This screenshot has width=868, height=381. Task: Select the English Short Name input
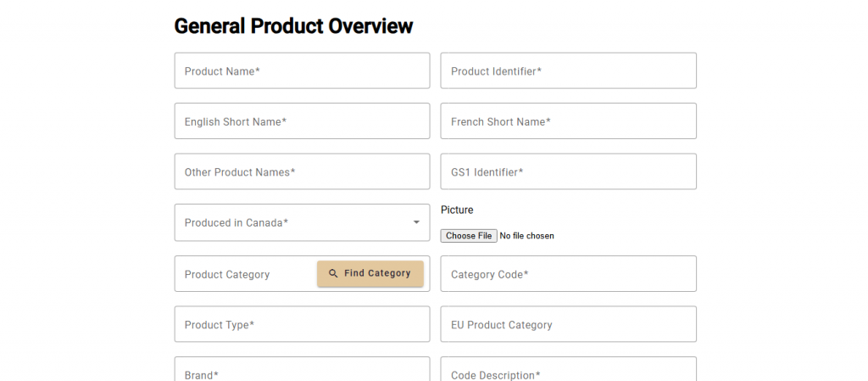pyautogui.click(x=302, y=121)
